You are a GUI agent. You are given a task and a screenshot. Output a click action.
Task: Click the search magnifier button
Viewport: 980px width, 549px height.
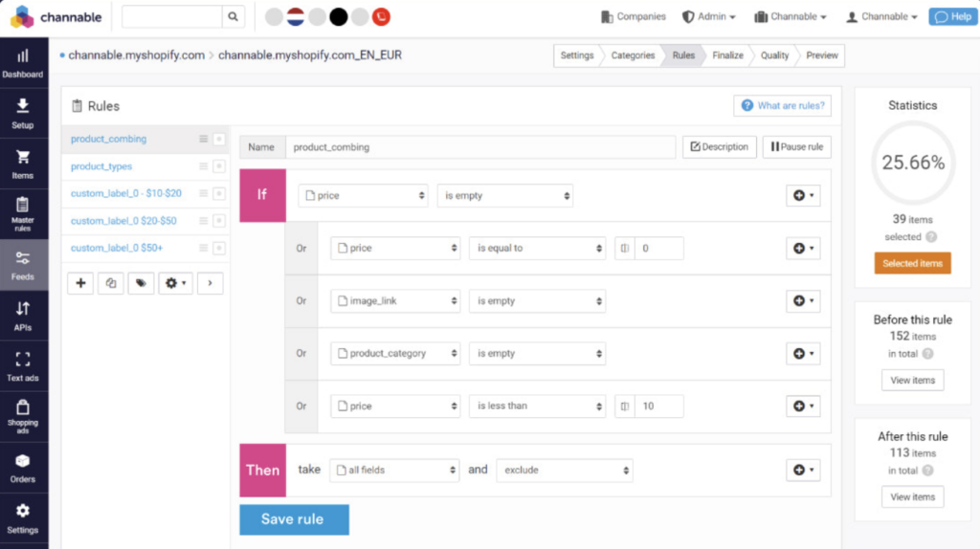(x=234, y=17)
